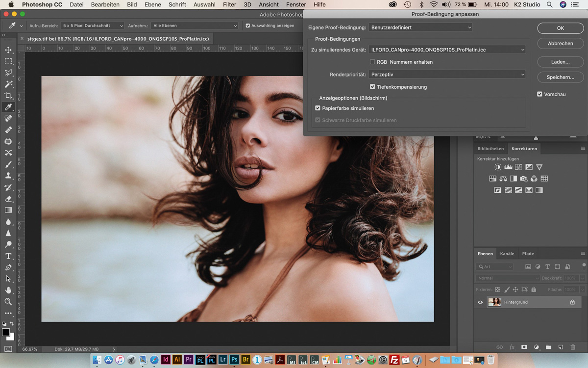Screen dimensions: 588x368
Task: Select the Crop tool
Action: click(x=8, y=96)
